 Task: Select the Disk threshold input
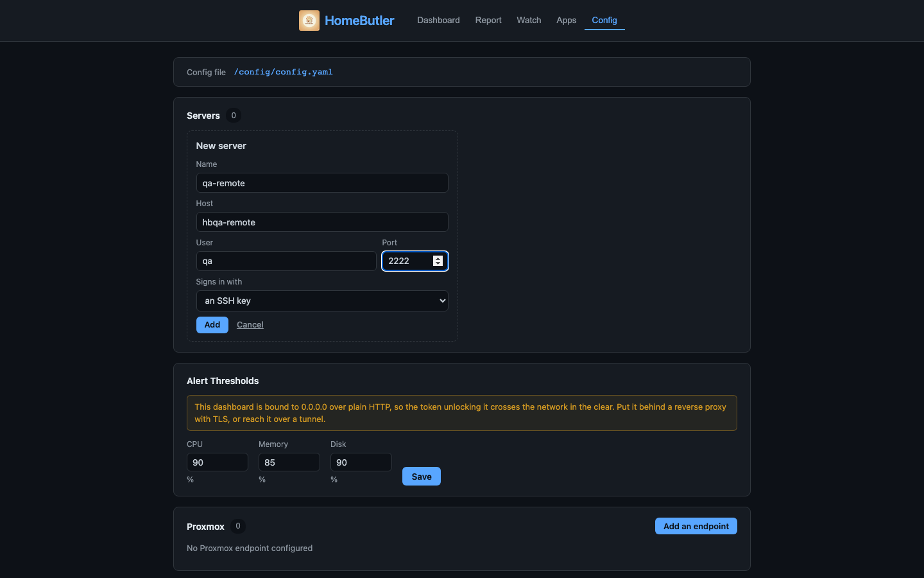[x=361, y=462]
